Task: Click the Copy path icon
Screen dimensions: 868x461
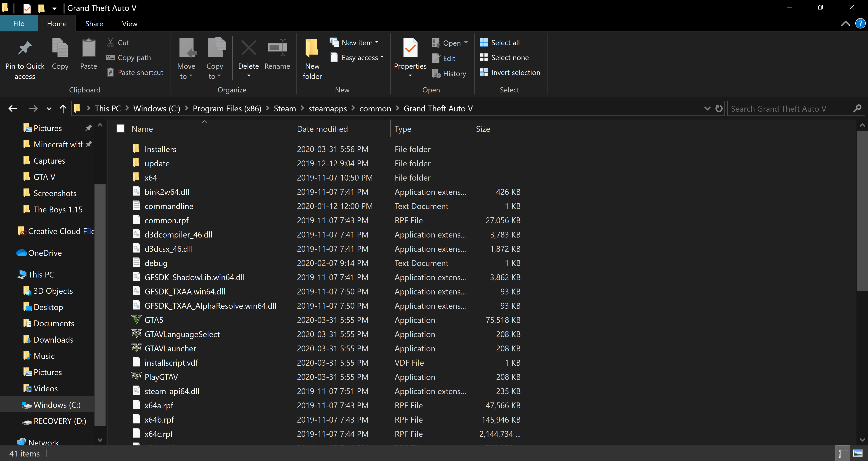Action: [111, 57]
